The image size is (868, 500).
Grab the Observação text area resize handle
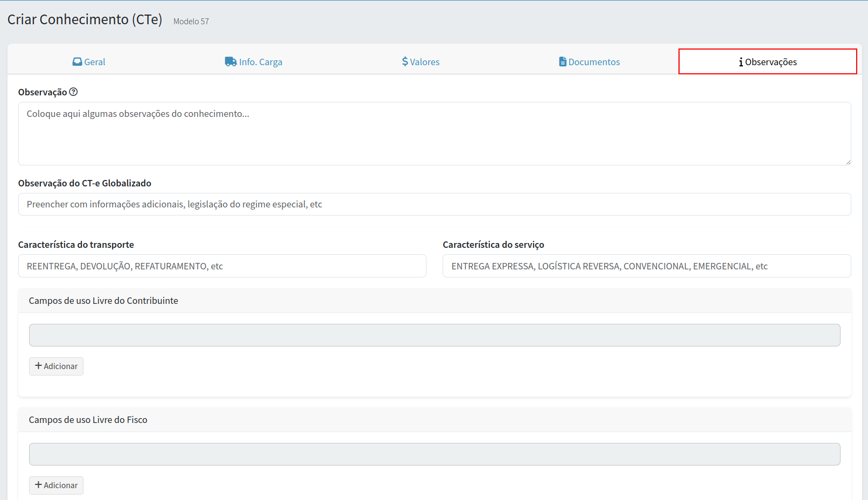848,162
